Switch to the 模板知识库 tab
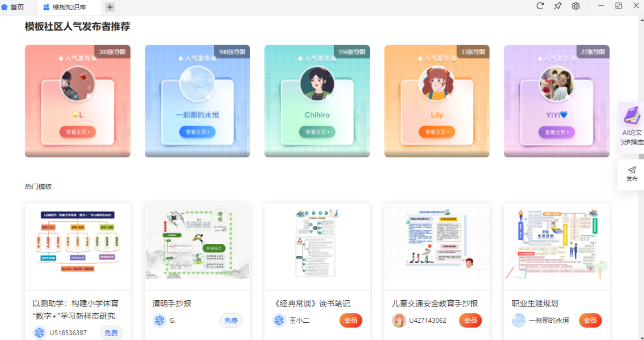 67,7
